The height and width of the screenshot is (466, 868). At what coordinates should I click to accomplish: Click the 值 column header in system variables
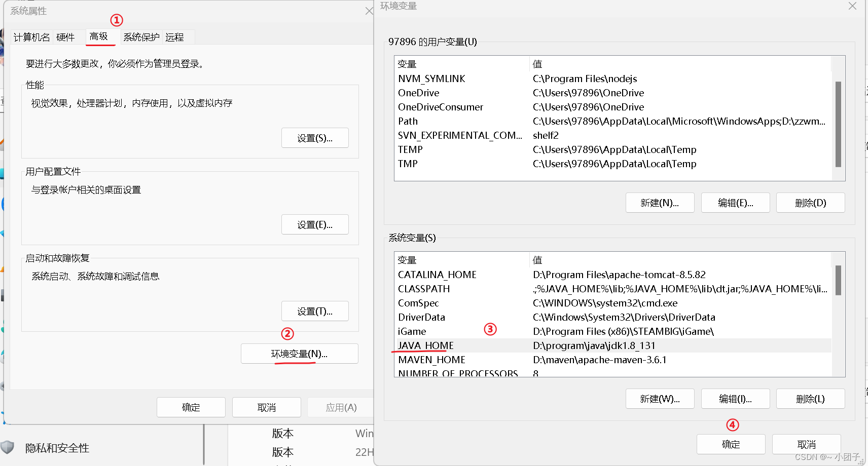click(680, 260)
